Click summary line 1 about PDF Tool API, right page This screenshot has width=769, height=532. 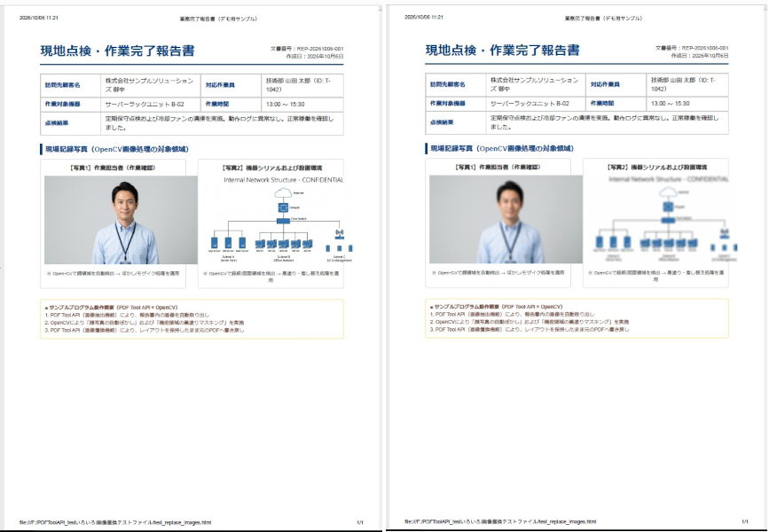tap(512, 314)
